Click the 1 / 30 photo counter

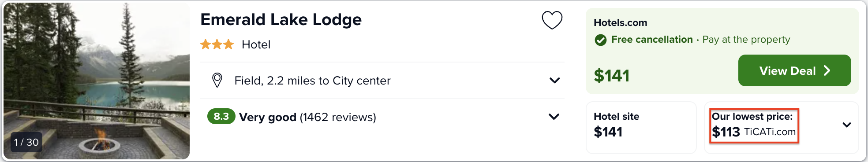26,142
